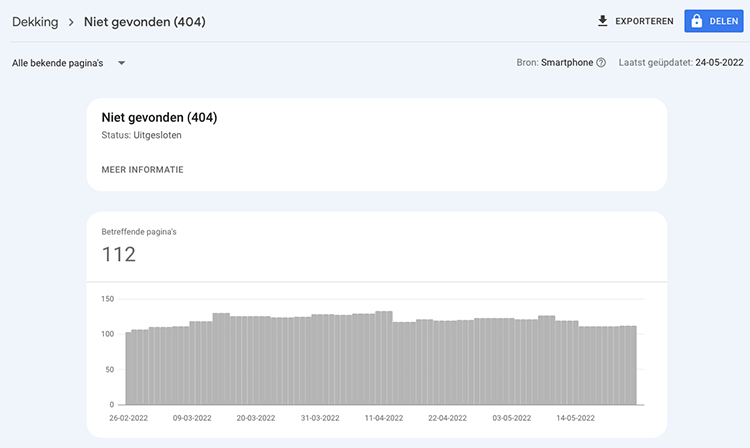Click the download arrow icon beside Exporteren
Image resolution: width=750 pixels, height=448 pixels.
point(602,21)
